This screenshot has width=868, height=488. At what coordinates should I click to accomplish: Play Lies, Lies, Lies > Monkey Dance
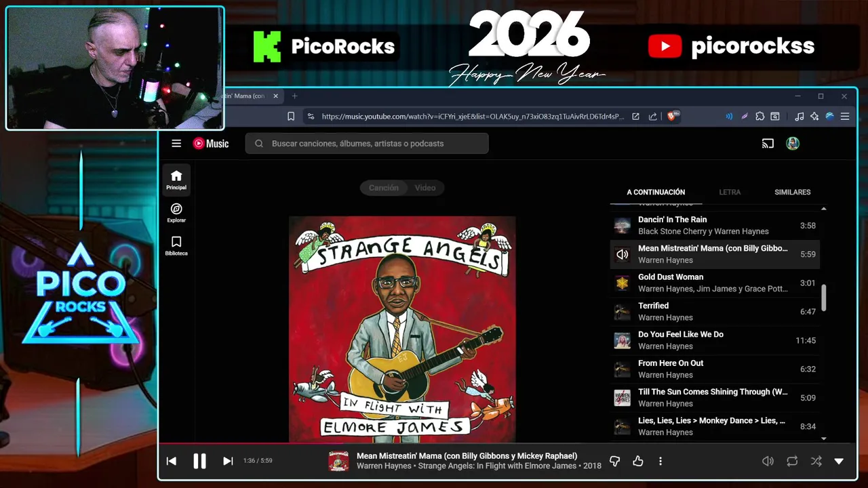click(715, 426)
